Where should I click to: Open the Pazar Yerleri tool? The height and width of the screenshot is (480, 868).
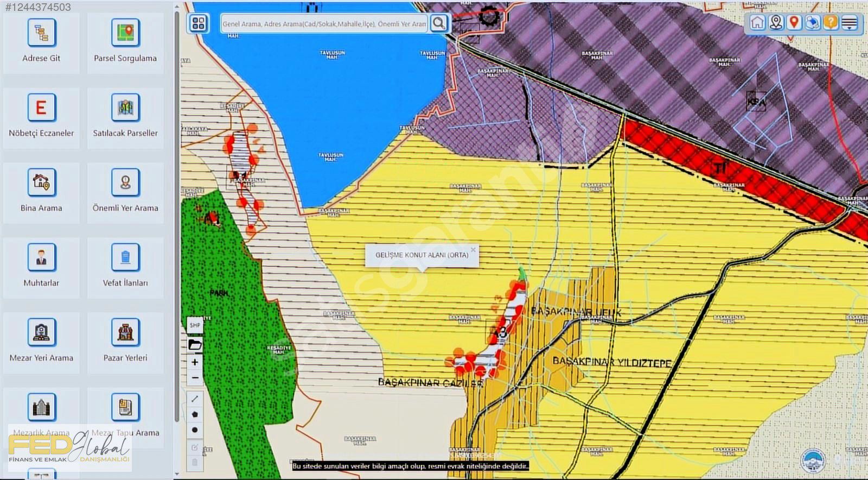tap(125, 333)
